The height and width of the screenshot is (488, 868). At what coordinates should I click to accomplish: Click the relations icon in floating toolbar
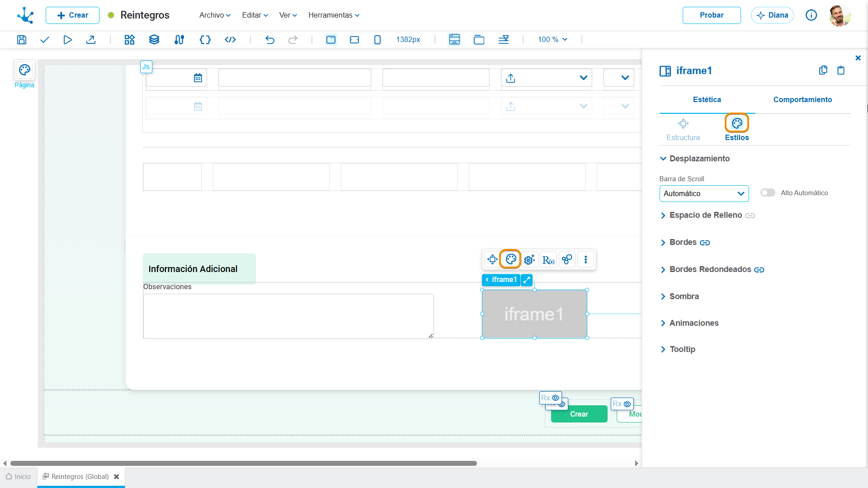(x=567, y=259)
